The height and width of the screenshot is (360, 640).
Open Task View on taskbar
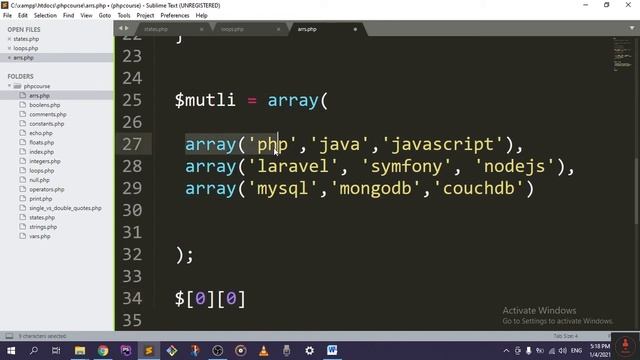tap(56, 351)
